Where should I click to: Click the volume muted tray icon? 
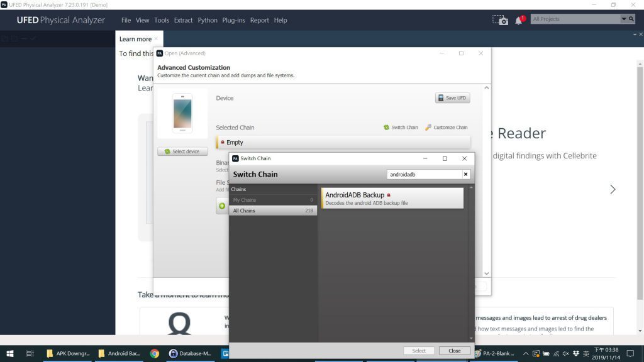(565, 353)
